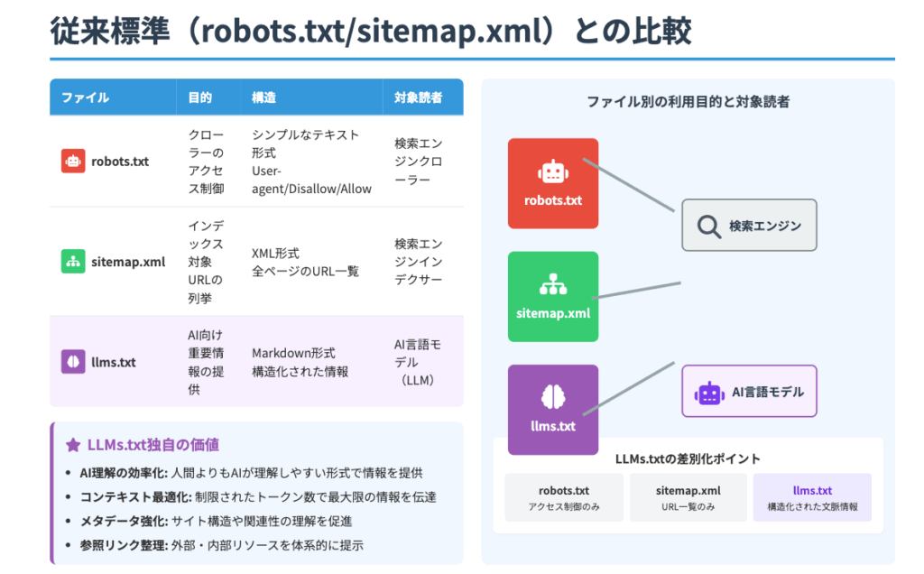Select the purple robot icon inside AI言語モデル box
Screen dimensions: 924x574
coord(710,391)
